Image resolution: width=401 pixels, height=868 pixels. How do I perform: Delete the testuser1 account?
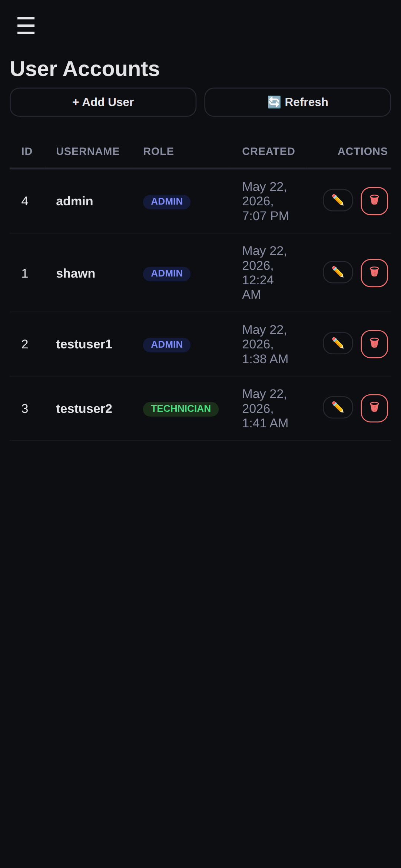click(374, 344)
